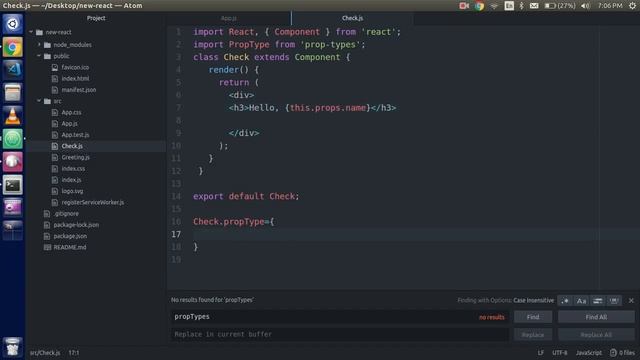Open App.js file in the tree view
Screen dimensions: 640x360
click(x=69, y=123)
